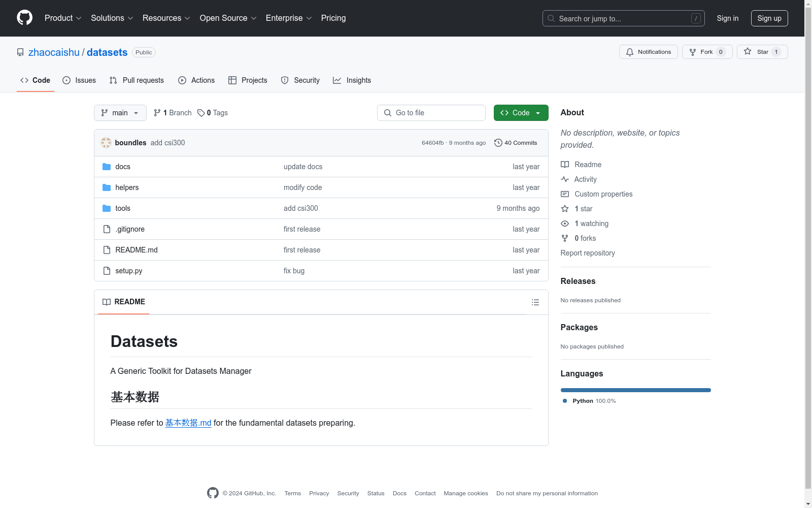
Task: Expand the Solutions menu
Action: pos(112,18)
